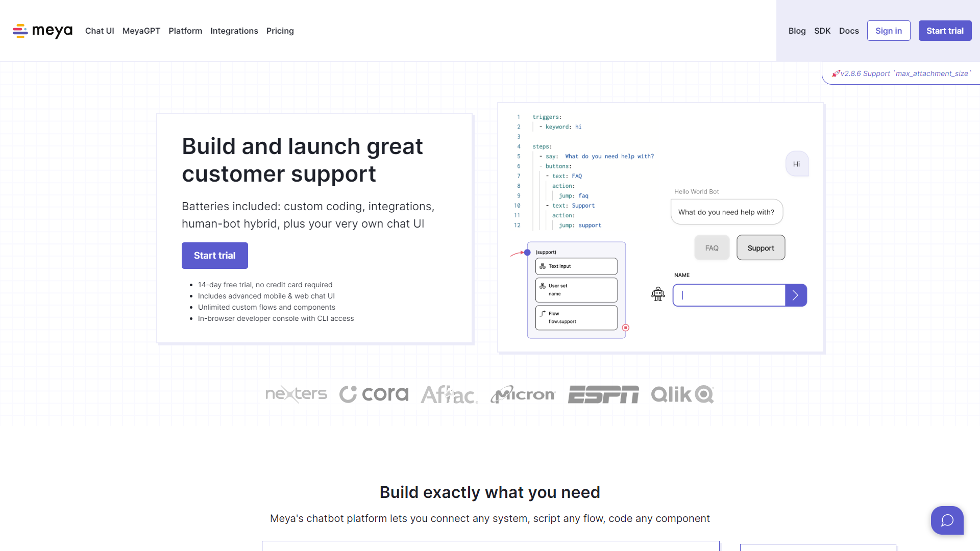This screenshot has height=551, width=980.
Task: Click the Docs link in header
Action: click(x=848, y=31)
